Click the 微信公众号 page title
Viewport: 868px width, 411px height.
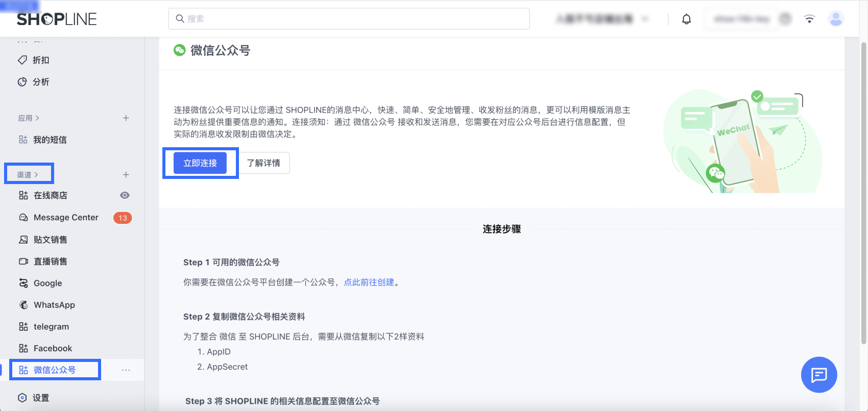point(221,50)
